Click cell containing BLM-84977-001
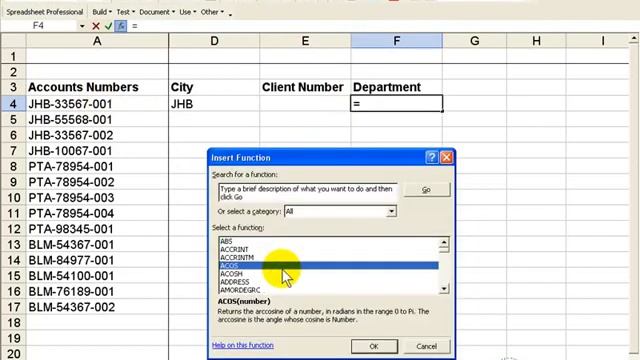Screen dimensions: 640x360 [x=97, y=260]
